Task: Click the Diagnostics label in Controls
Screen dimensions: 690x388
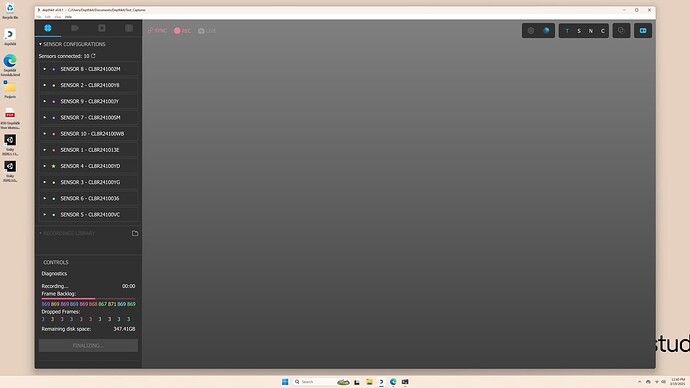Action: [54, 274]
